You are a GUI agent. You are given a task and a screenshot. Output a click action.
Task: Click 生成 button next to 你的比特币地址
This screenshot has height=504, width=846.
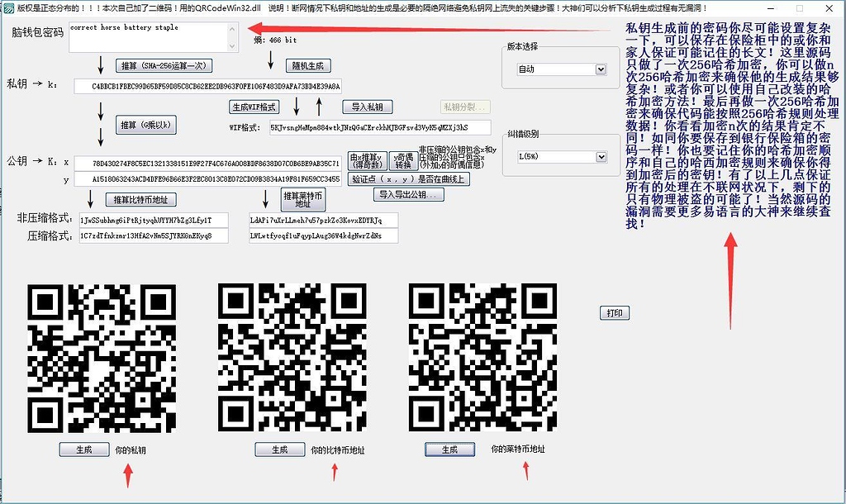click(279, 449)
